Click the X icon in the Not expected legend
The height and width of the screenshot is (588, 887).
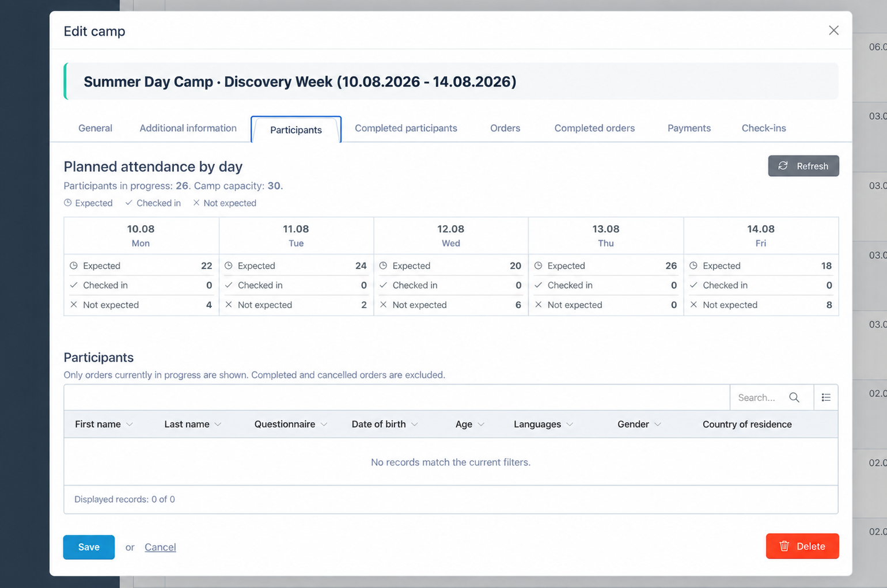click(196, 203)
